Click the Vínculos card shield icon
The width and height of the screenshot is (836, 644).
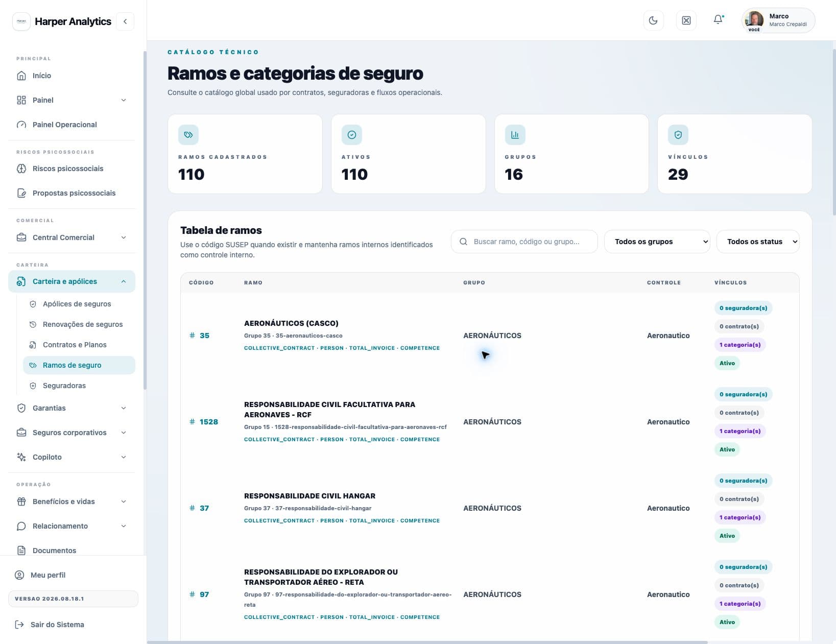[x=678, y=135]
